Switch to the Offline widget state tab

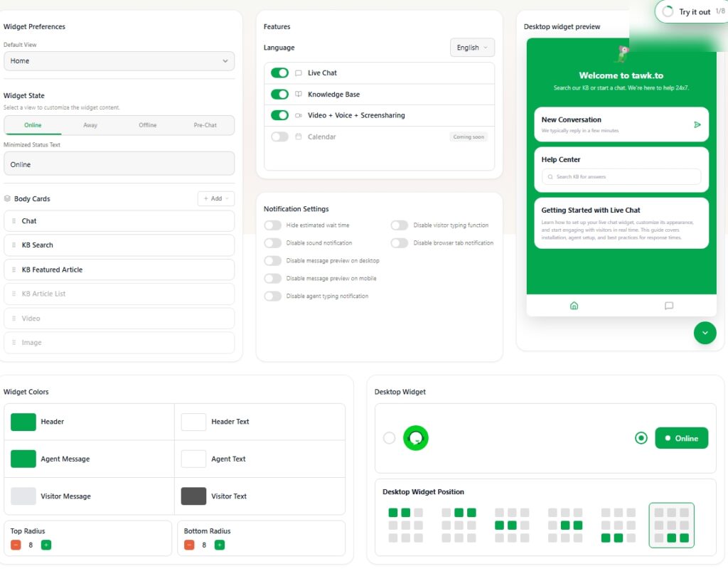click(148, 125)
